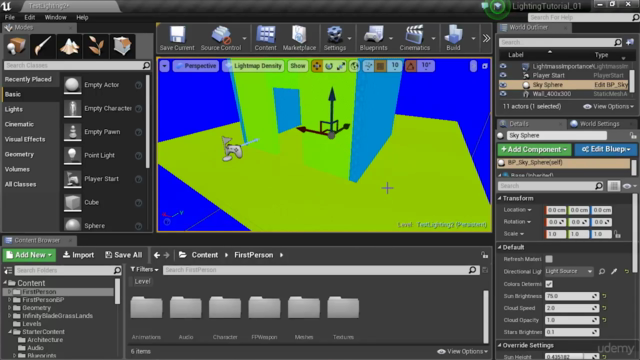This screenshot has width=640, height=360.
Task: Open the Animations folder thumbnail
Action: pyautogui.click(x=146, y=308)
